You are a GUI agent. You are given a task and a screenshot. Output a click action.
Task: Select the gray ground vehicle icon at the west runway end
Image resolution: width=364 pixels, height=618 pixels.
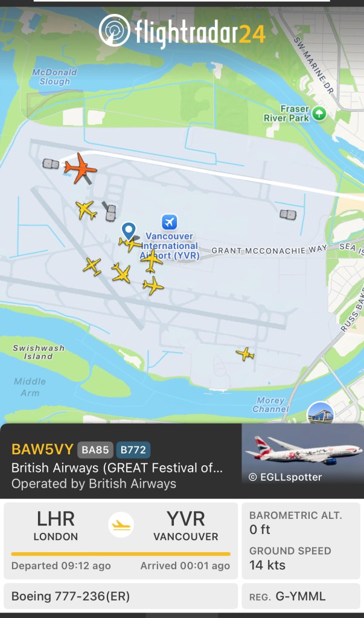pos(51,164)
